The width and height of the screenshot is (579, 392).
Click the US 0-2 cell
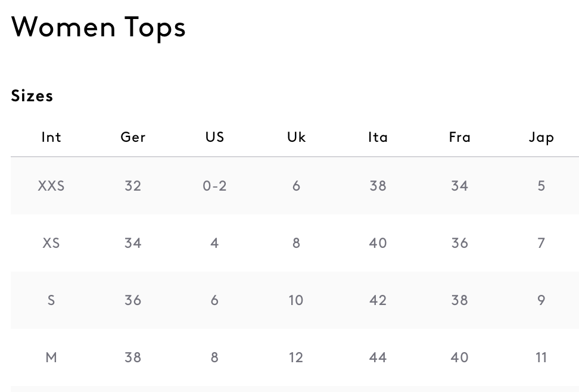coord(214,186)
